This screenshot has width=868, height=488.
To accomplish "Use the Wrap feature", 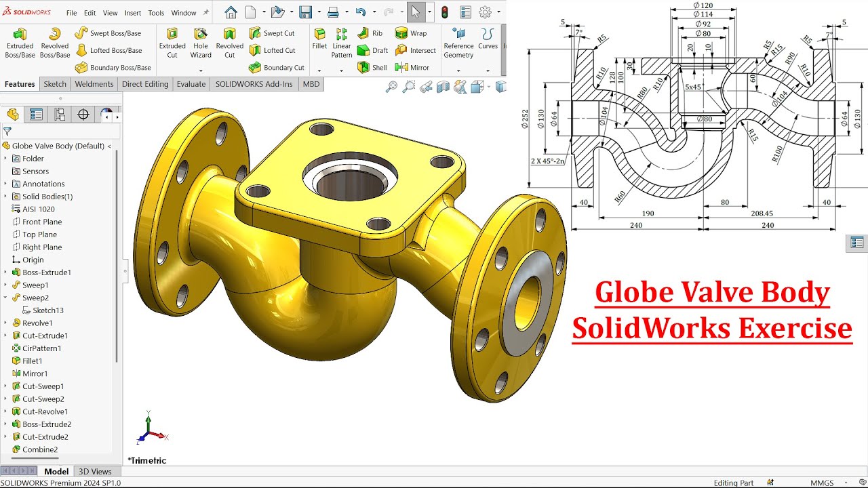I will pyautogui.click(x=411, y=33).
